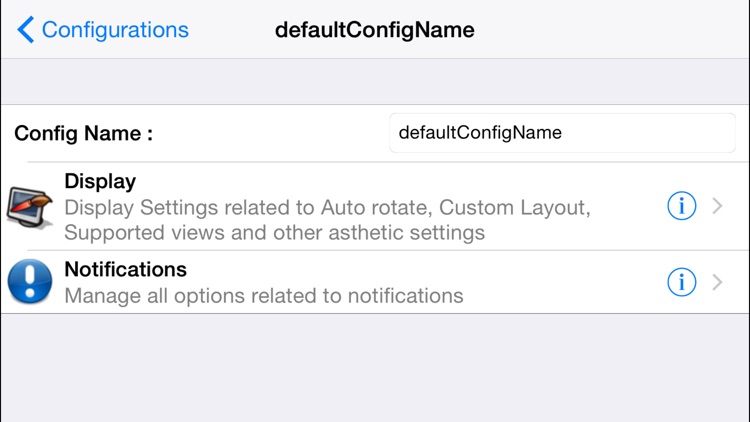
Task: Click the Display monitor icon
Action: coord(30,207)
